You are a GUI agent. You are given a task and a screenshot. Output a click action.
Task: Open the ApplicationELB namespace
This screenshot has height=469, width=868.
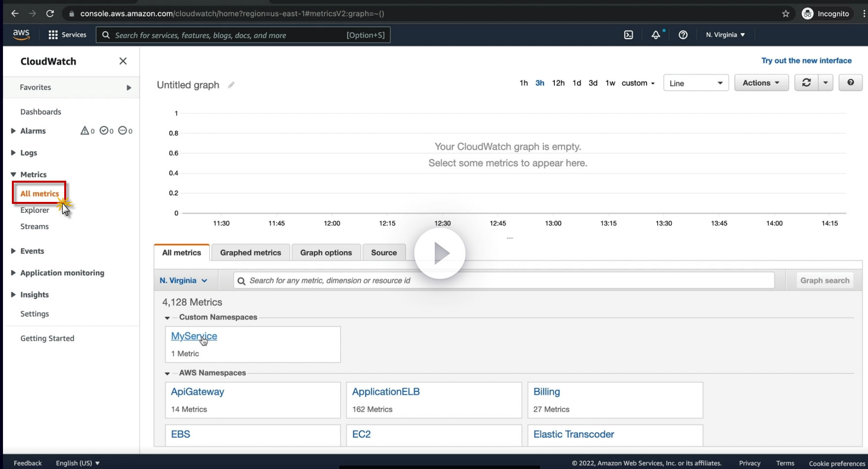point(386,392)
